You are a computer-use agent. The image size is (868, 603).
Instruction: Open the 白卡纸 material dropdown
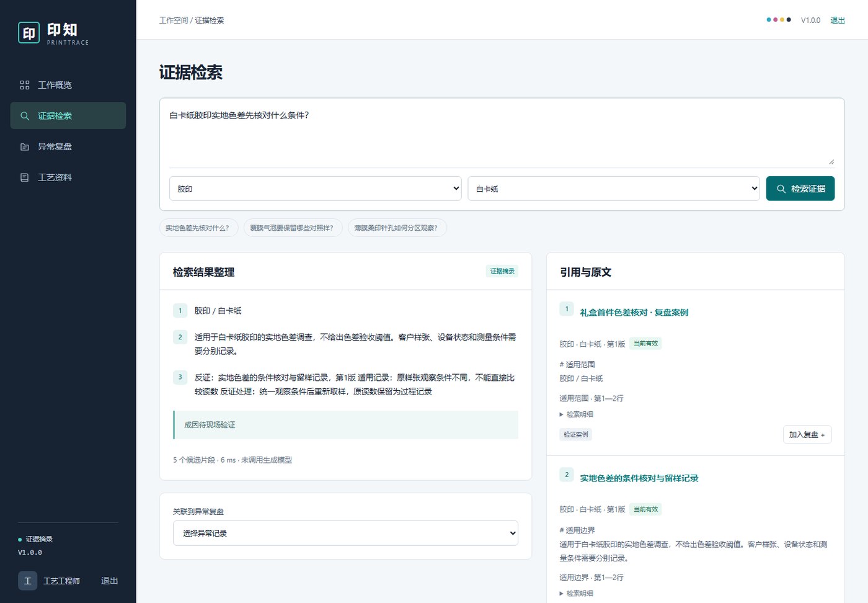tap(614, 189)
